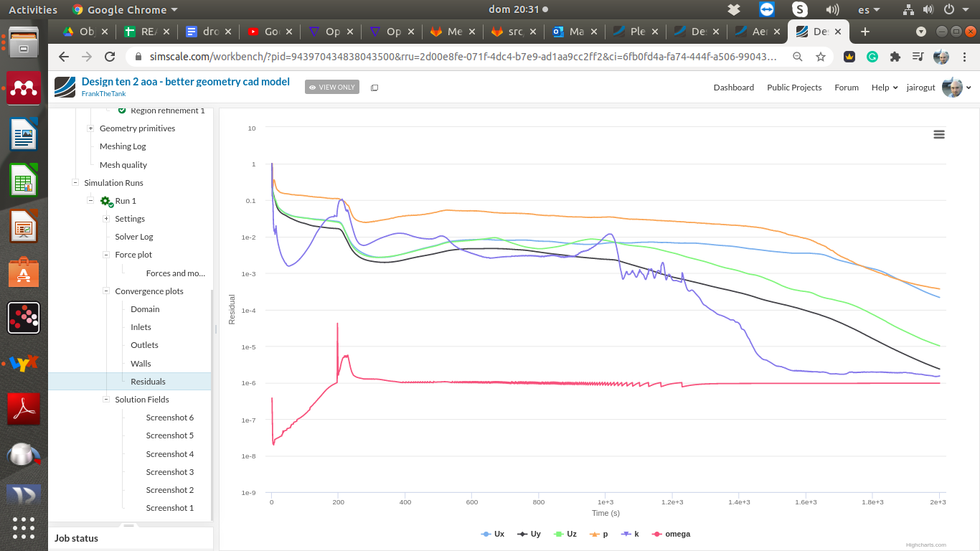Hide the k residual series in the legend

coord(631,534)
